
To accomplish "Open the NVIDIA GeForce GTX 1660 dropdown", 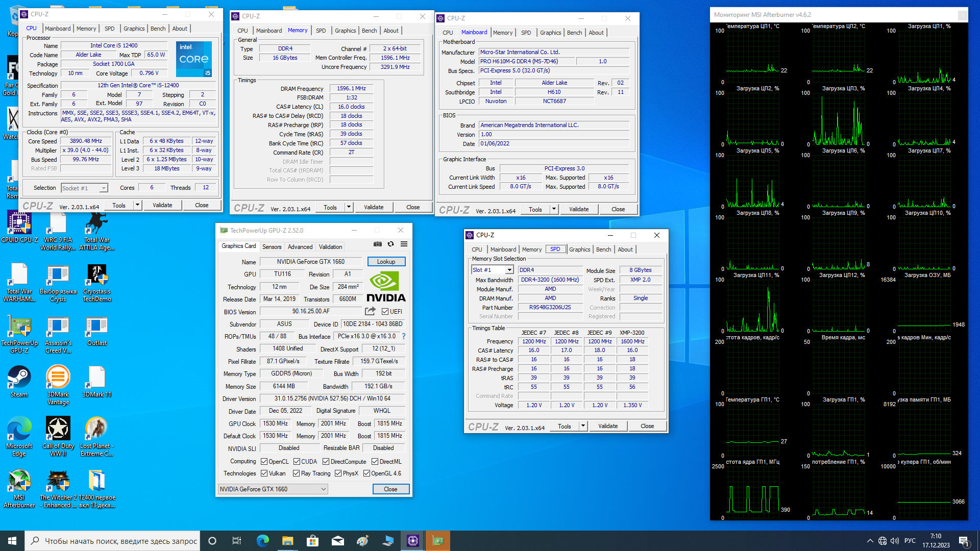I will pos(273,489).
